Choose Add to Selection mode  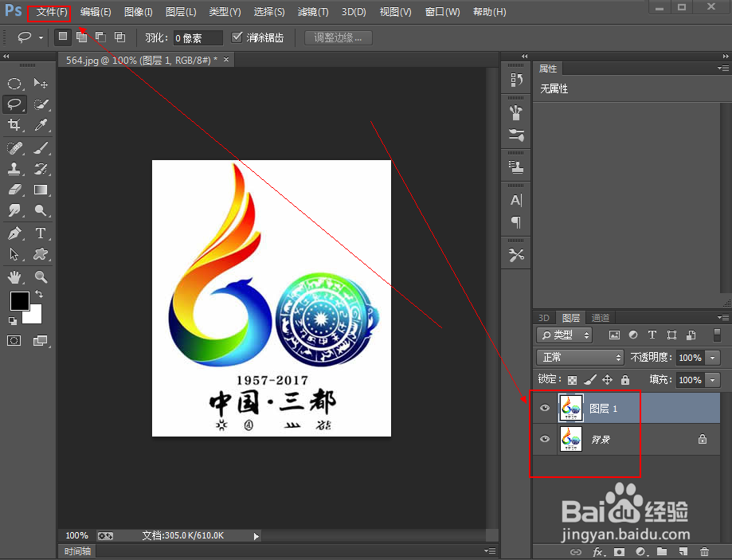(82, 37)
